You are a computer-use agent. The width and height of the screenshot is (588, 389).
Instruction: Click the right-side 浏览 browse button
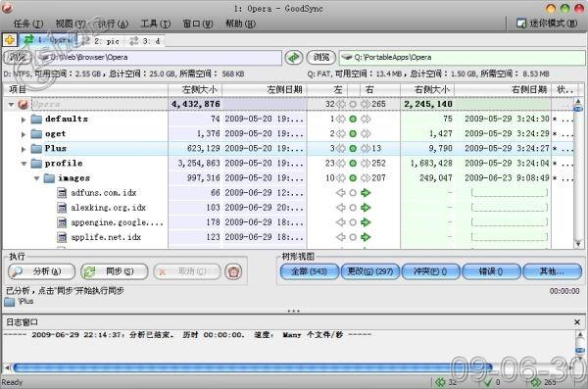[321, 58]
